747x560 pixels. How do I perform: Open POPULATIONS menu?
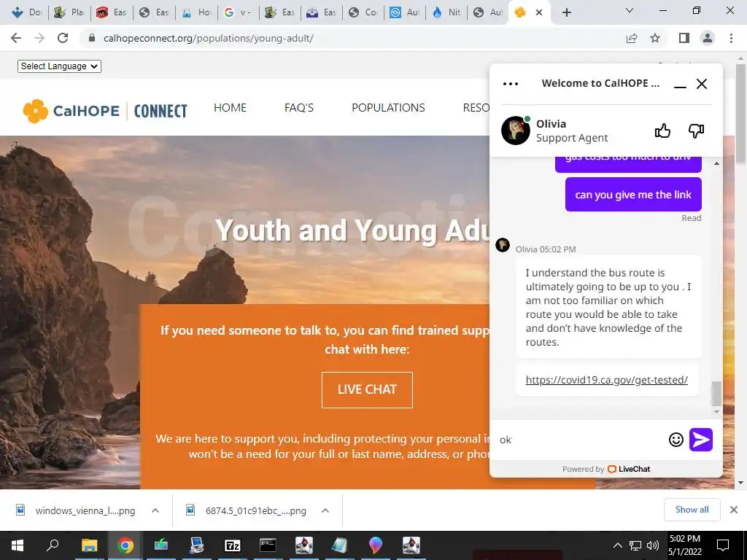click(388, 108)
